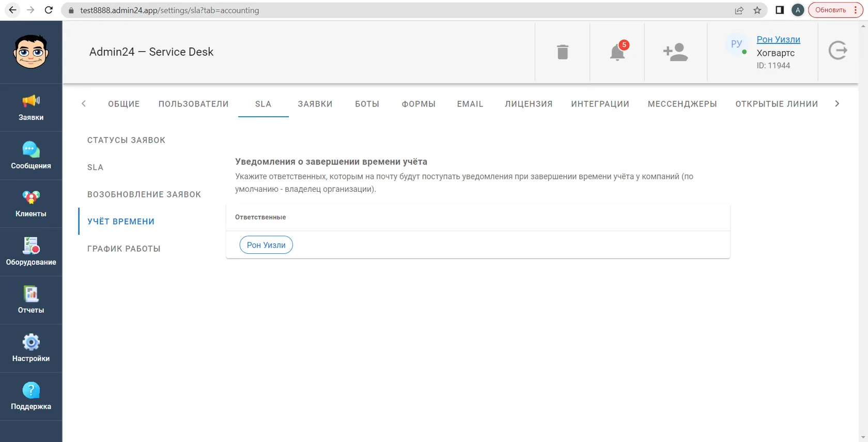Open Отчеты in the left sidebar
The width and height of the screenshot is (868, 442).
pyautogui.click(x=31, y=300)
